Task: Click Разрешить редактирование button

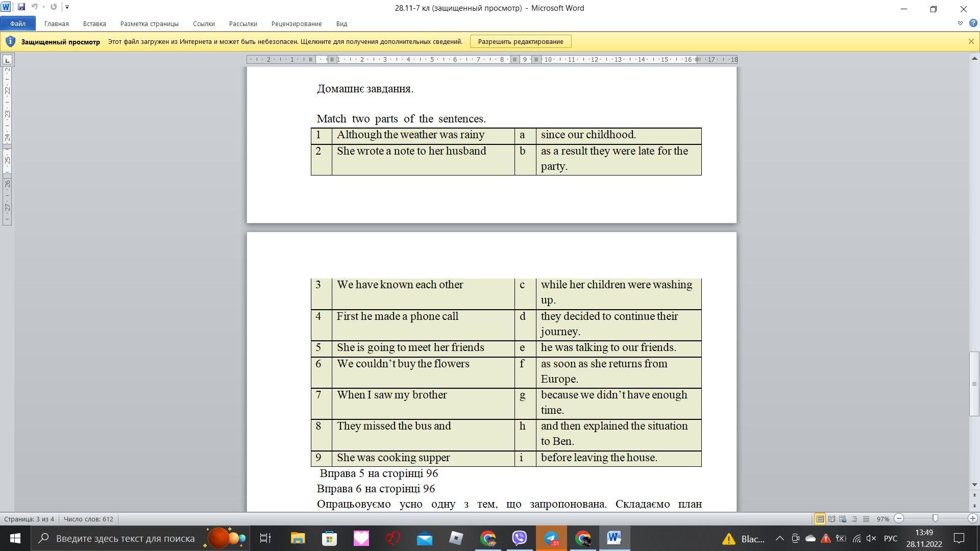Action: pos(521,42)
